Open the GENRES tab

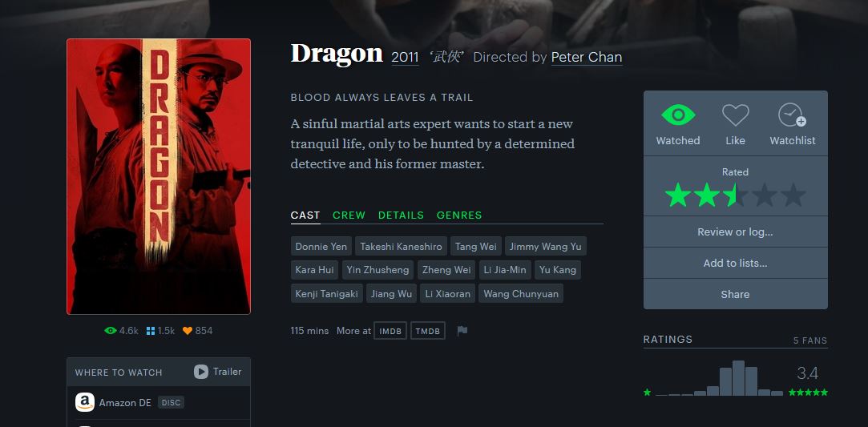(459, 216)
